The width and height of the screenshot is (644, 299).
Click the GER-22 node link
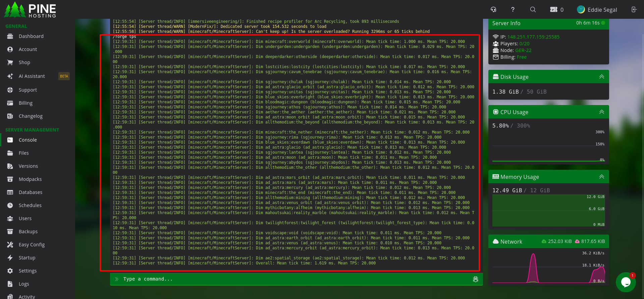(x=523, y=50)
